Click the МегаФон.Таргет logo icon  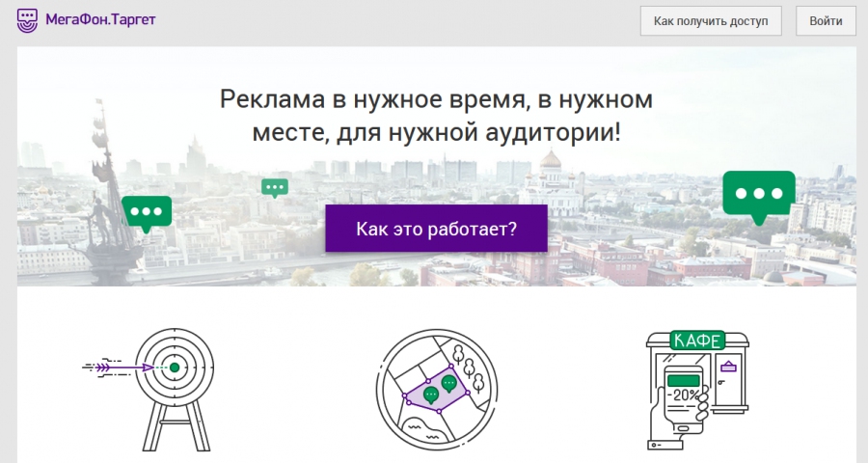tap(28, 20)
